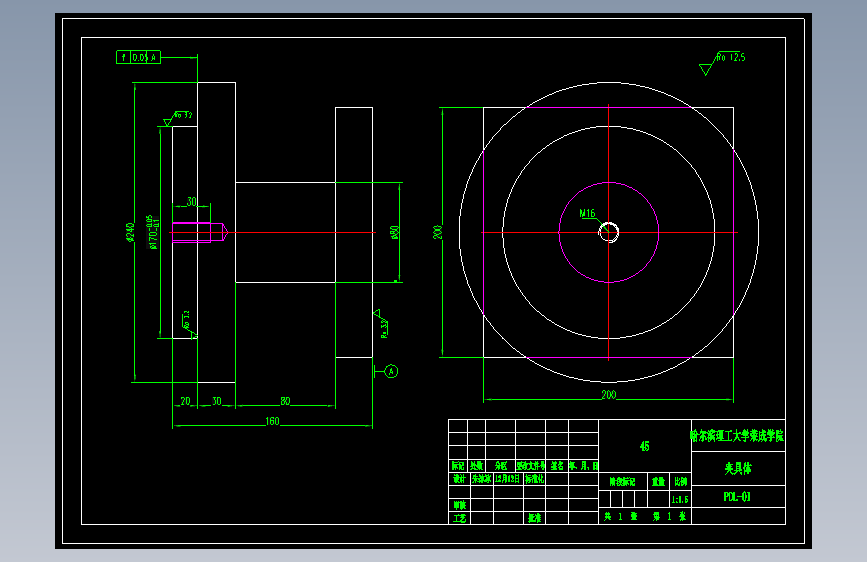Select the ø240 diameter dimension
Image resolution: width=867 pixels, height=562 pixels.
pyautogui.click(x=130, y=232)
